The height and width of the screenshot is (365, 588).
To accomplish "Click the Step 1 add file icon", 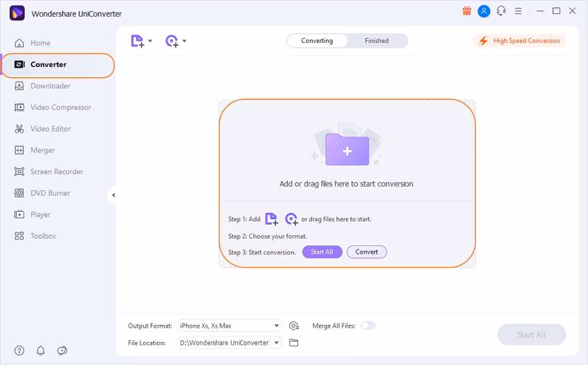I will pyautogui.click(x=271, y=219).
